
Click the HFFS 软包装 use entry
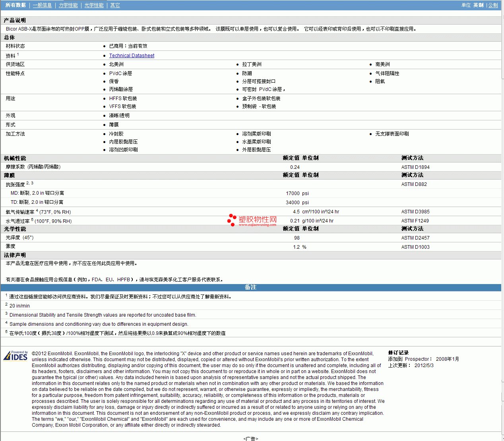pos(123,99)
